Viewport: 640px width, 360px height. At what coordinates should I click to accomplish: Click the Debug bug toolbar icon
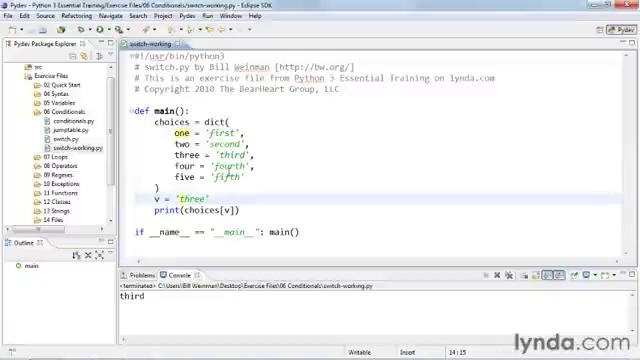point(81,29)
